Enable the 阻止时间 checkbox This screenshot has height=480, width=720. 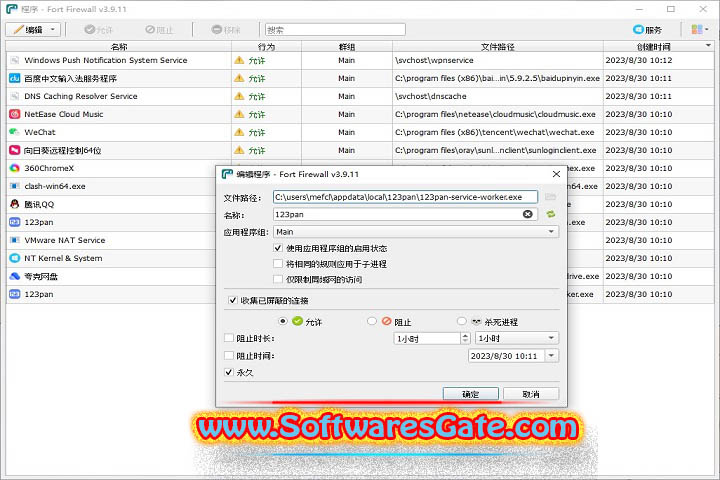229,356
